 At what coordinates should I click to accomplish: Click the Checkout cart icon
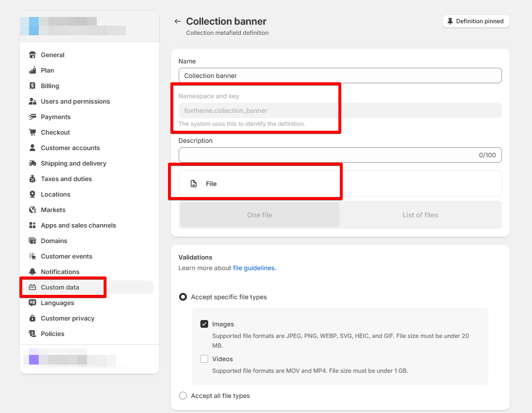pyautogui.click(x=32, y=132)
